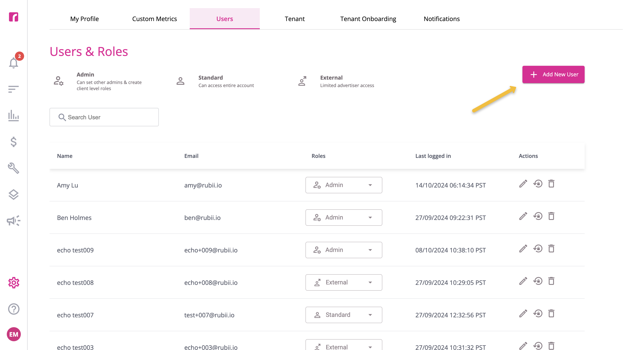Open the Admin role dropdown for Ben Holmes
The height and width of the screenshot is (350, 644).
pyautogui.click(x=344, y=218)
